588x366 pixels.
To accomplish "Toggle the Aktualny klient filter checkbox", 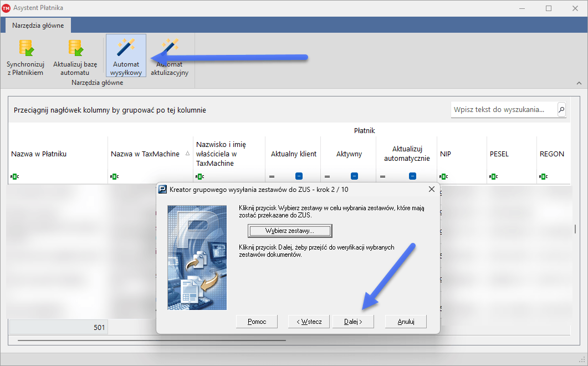I will pos(299,176).
